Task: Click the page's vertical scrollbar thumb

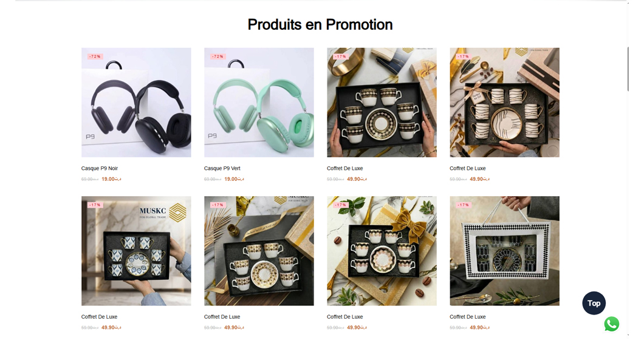Action: pos(628,69)
